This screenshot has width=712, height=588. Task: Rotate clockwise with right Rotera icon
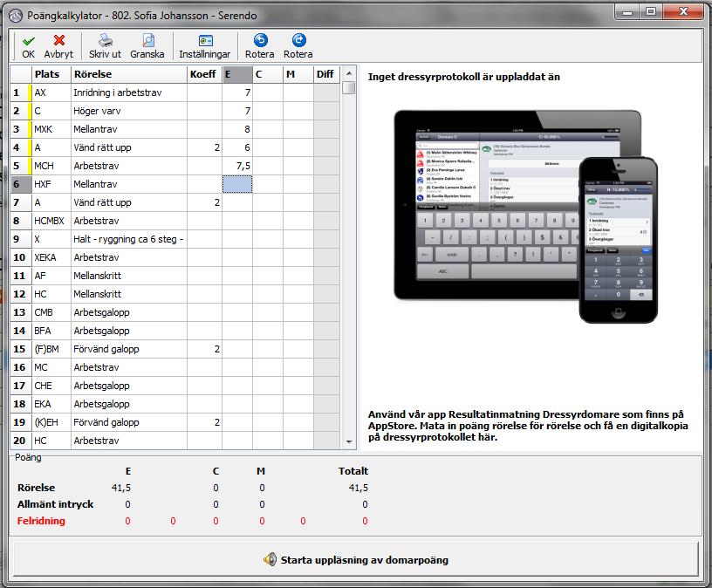click(298, 46)
